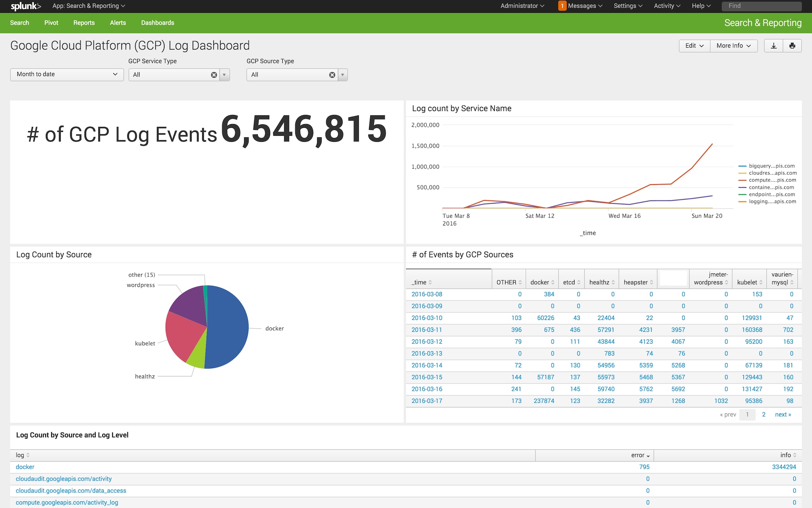Click the Splunk logo icon
This screenshot has height=508, width=812.
[x=25, y=6]
